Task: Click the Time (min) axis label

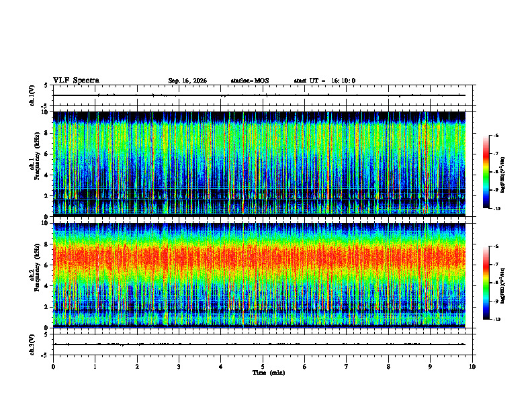Action: [269, 373]
